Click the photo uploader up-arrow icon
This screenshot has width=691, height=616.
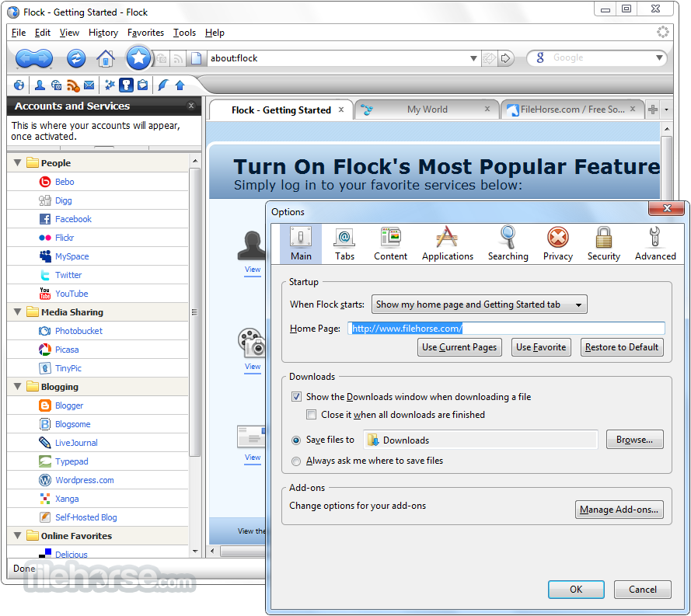click(x=180, y=85)
